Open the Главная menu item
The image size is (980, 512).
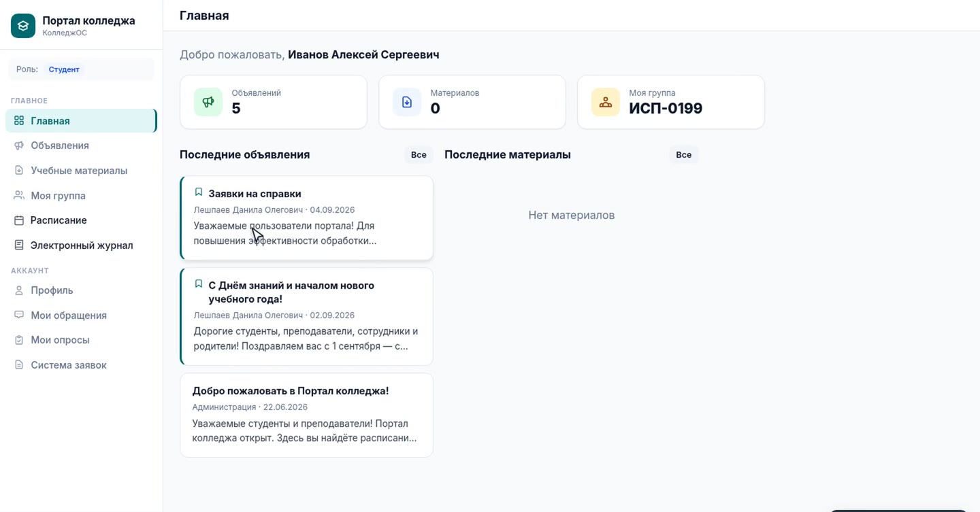point(81,120)
